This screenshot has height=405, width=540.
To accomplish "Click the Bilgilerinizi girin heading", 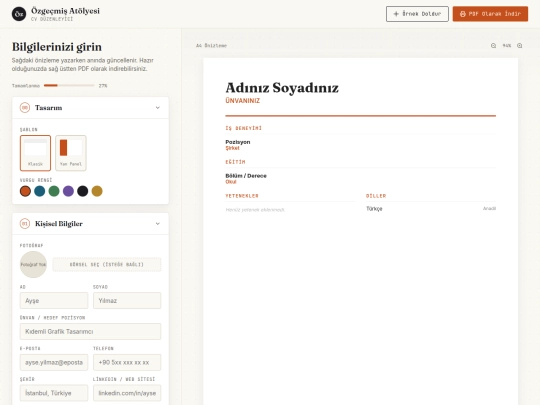I will pyautogui.click(x=57, y=47).
